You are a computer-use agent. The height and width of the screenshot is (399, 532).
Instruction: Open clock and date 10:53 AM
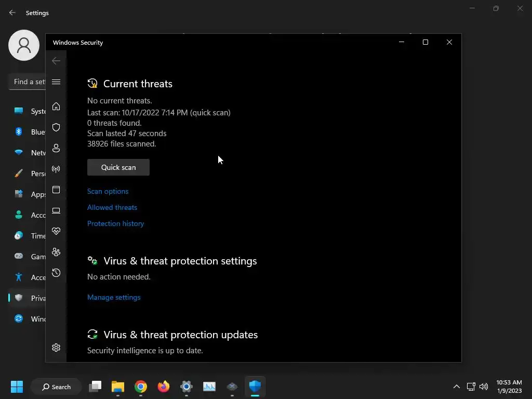click(x=509, y=387)
